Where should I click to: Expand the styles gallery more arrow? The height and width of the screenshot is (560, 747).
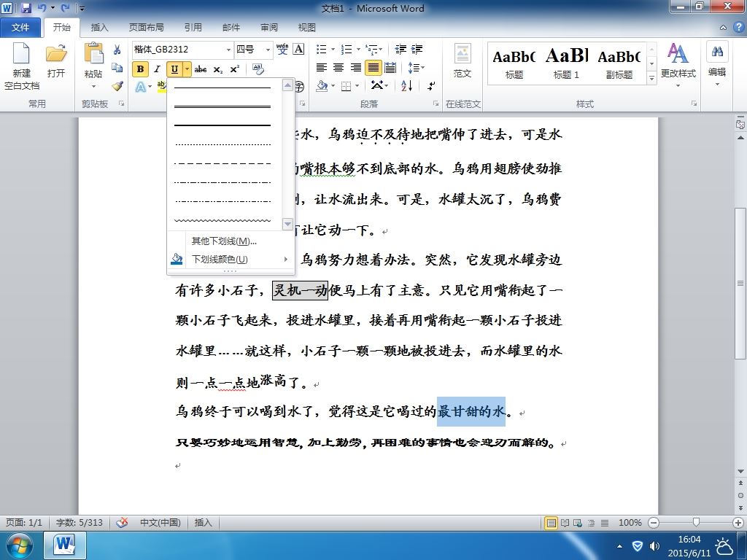coord(651,77)
